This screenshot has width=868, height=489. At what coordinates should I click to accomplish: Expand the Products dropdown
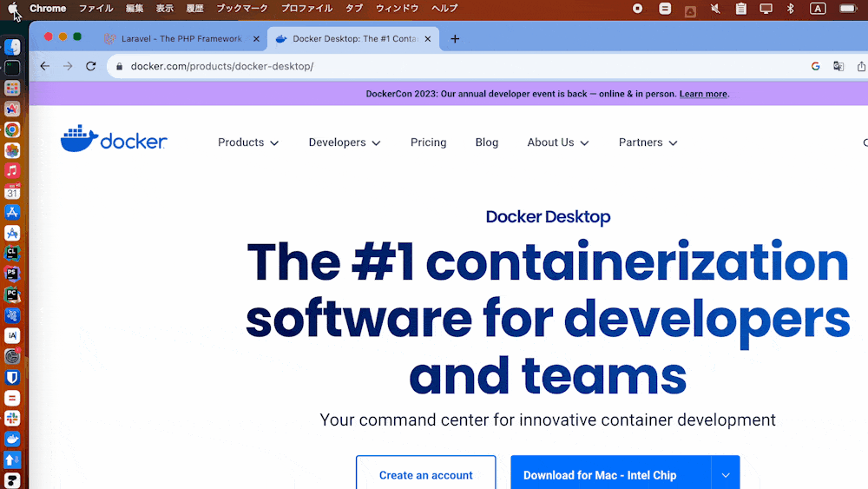pyautogui.click(x=248, y=142)
